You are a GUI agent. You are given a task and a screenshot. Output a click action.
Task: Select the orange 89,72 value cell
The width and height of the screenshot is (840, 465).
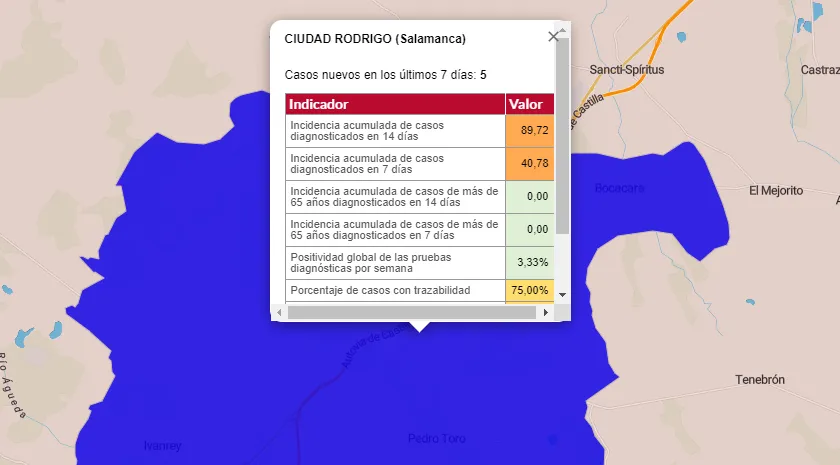pos(529,131)
